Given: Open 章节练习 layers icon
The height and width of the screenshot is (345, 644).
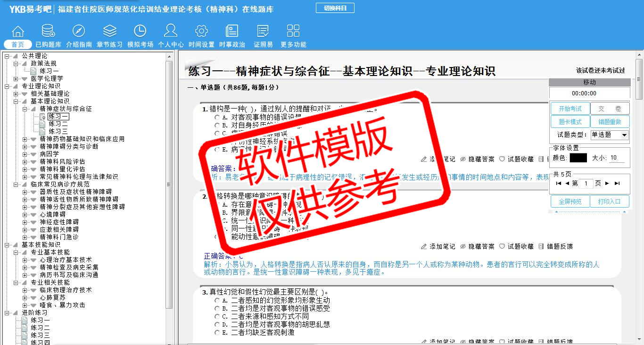Looking at the screenshot, I should (109, 32).
